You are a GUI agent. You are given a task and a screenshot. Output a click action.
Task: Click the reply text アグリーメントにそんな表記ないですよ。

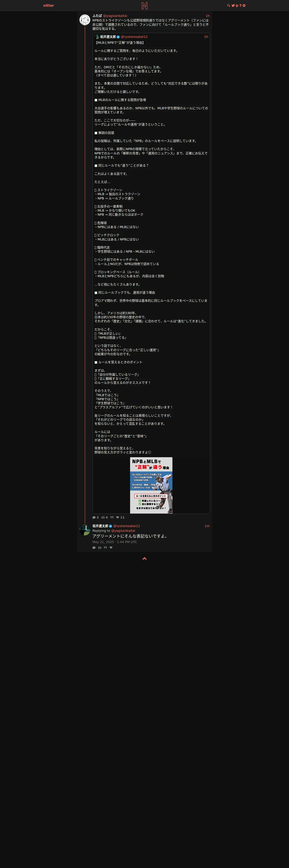(130, 536)
